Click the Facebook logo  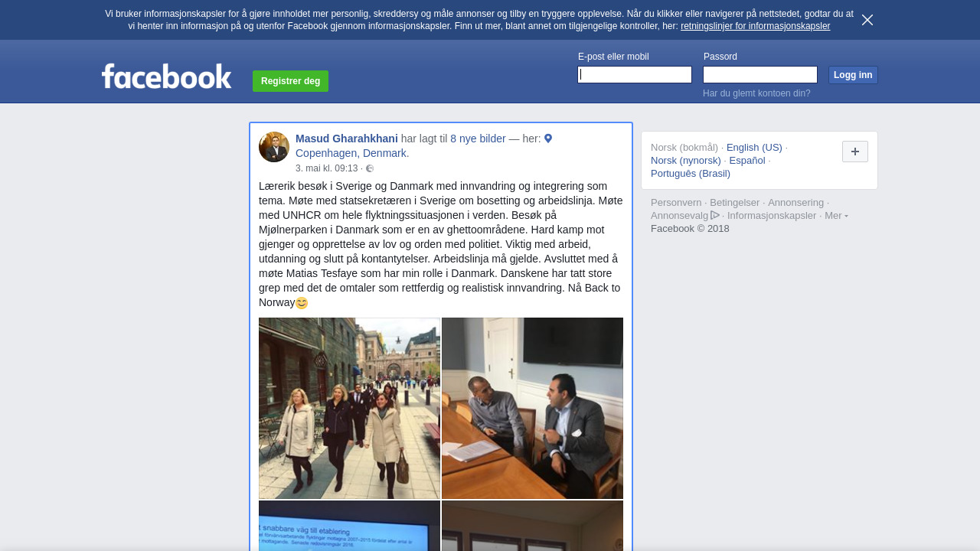coord(167,77)
